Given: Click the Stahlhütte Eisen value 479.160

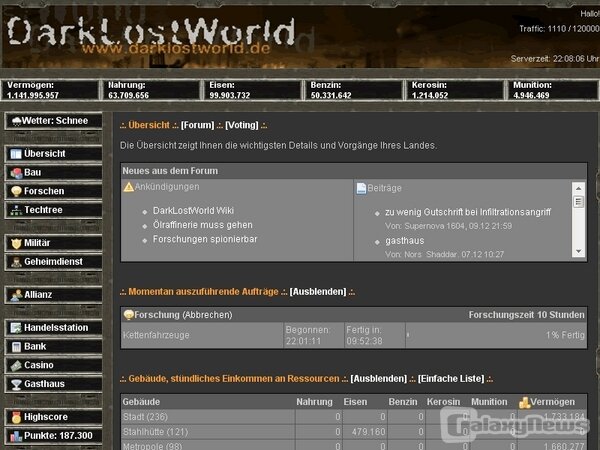Looking at the screenshot, I should (368, 432).
